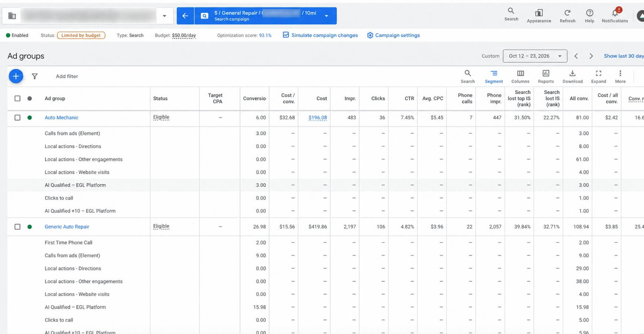644x334 pixels.
Task: Sort by the Phone calls column header
Action: click(x=465, y=98)
